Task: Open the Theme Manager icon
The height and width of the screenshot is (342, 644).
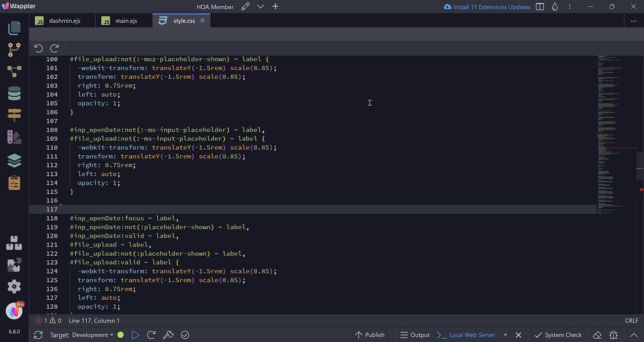Action: pos(14,138)
